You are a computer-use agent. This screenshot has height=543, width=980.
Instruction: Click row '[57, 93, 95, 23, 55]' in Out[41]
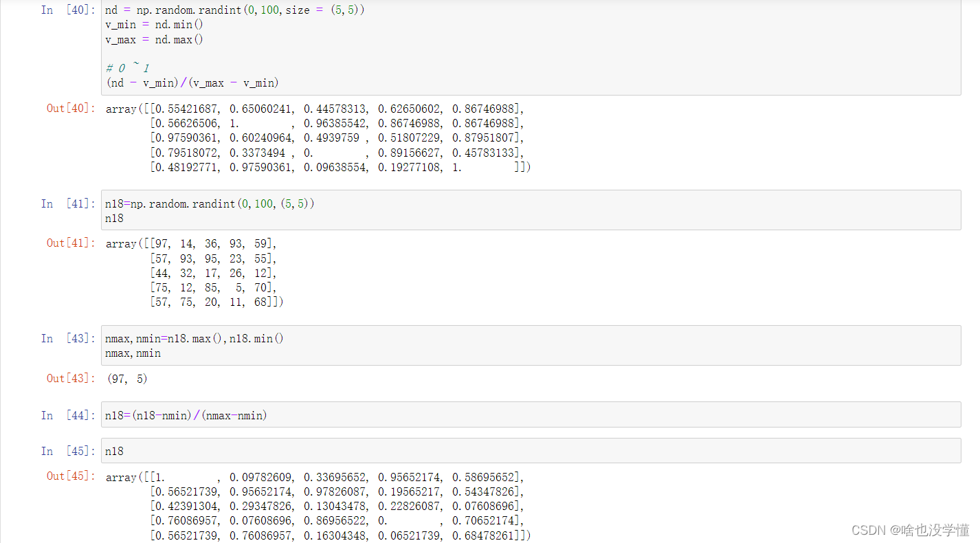[x=213, y=258]
